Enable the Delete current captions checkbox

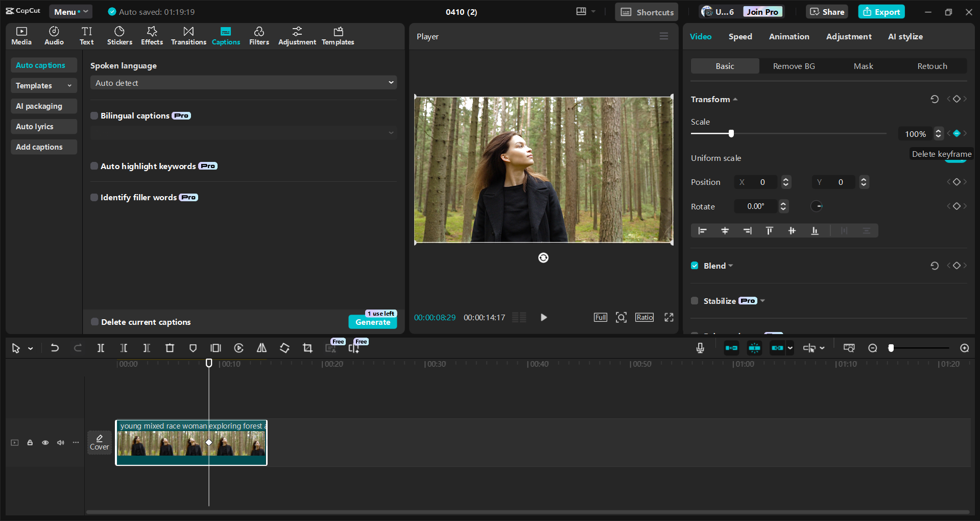(94, 322)
